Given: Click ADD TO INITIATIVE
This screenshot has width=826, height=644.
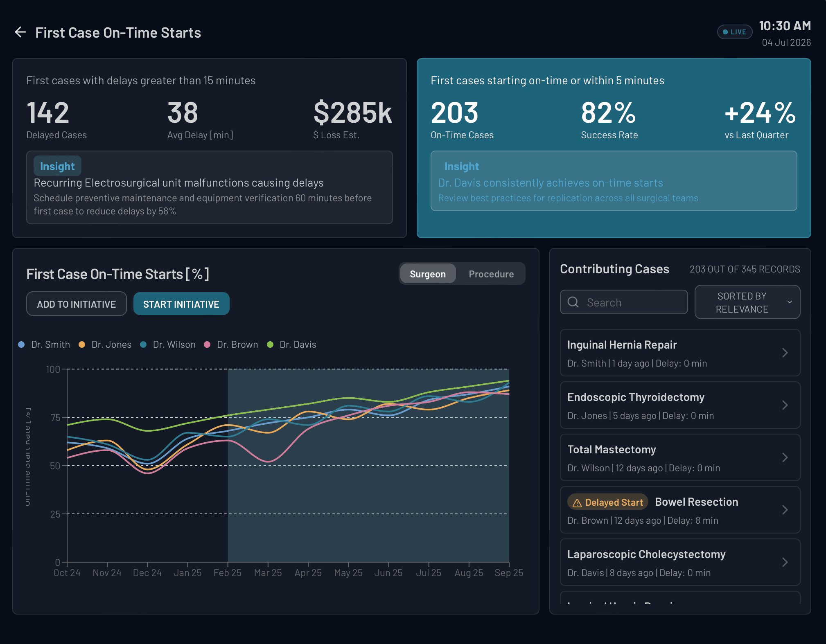Looking at the screenshot, I should tap(76, 304).
